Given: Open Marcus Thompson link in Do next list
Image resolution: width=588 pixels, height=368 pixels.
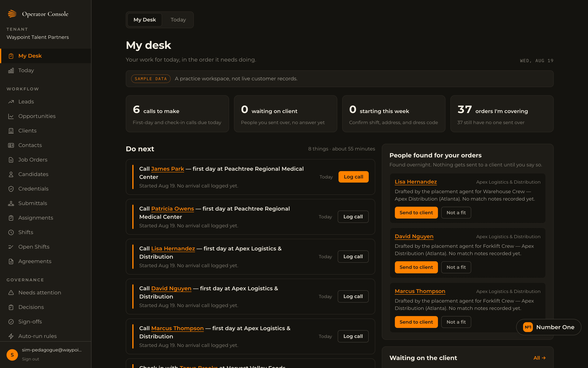Looking at the screenshot, I should coord(177,328).
